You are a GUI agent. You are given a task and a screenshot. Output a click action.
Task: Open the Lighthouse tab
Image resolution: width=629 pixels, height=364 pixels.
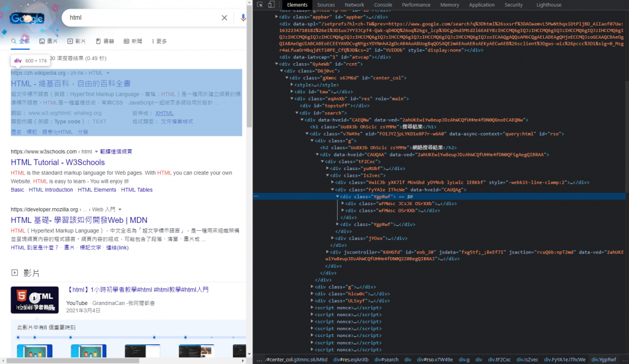coord(549,5)
